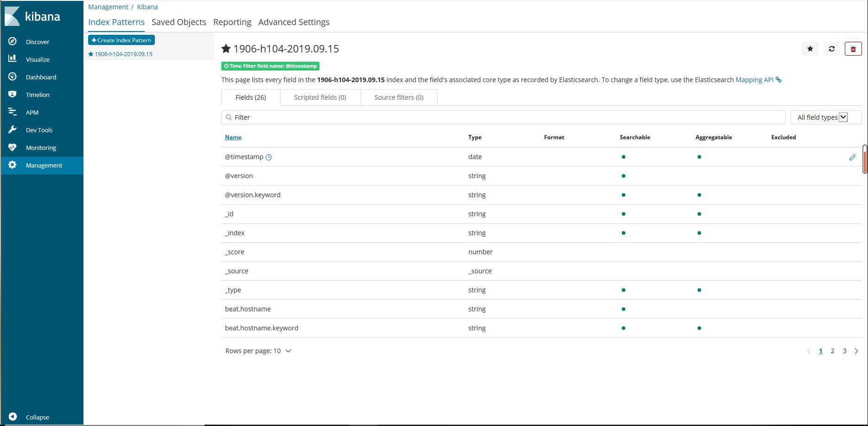Go to page 2
Screen dimensions: 868x426
point(833,351)
